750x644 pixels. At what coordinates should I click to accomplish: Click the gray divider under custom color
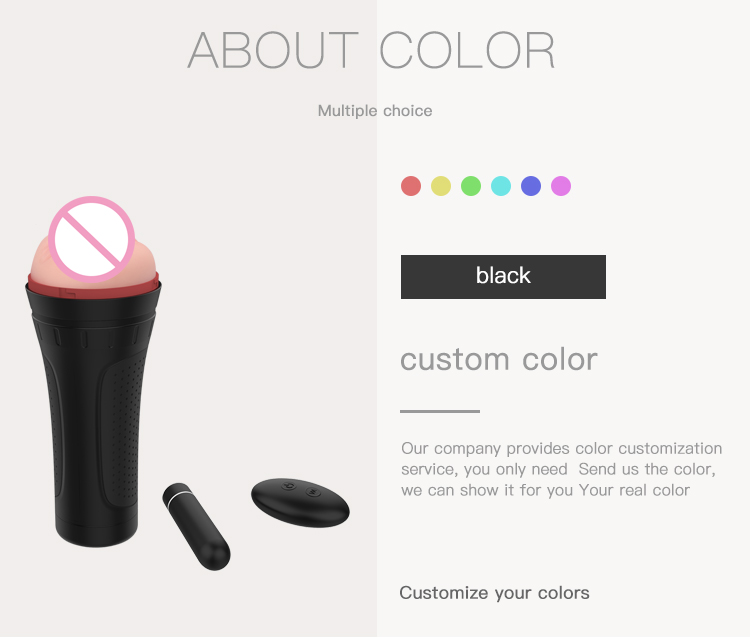tap(440, 411)
